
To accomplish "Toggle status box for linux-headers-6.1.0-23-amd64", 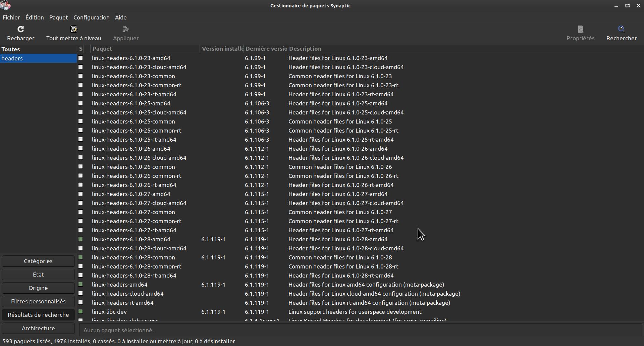I will (x=80, y=58).
